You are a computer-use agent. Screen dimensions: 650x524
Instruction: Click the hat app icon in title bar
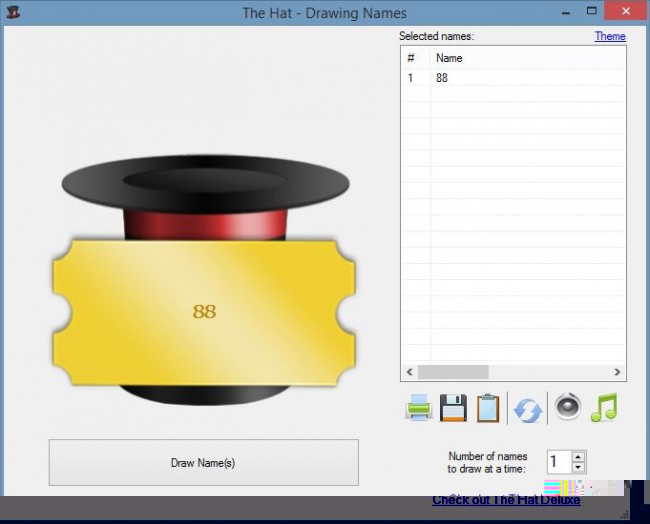pyautogui.click(x=13, y=12)
